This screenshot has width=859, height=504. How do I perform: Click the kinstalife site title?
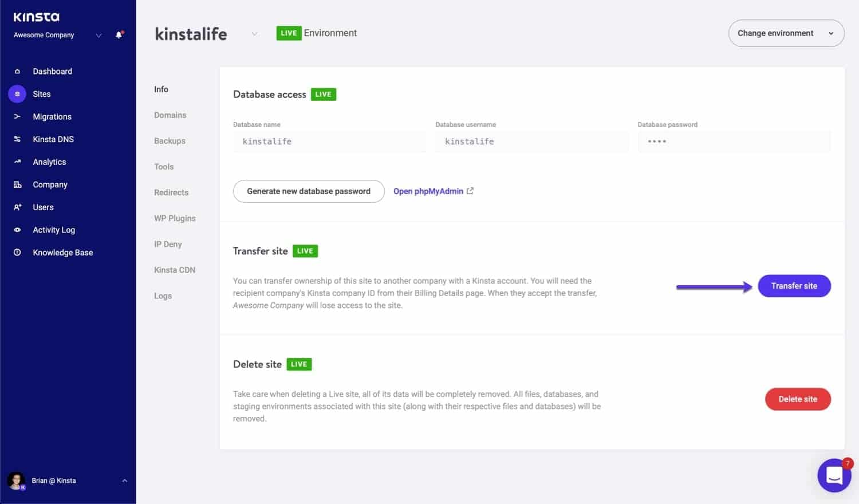[191, 34]
